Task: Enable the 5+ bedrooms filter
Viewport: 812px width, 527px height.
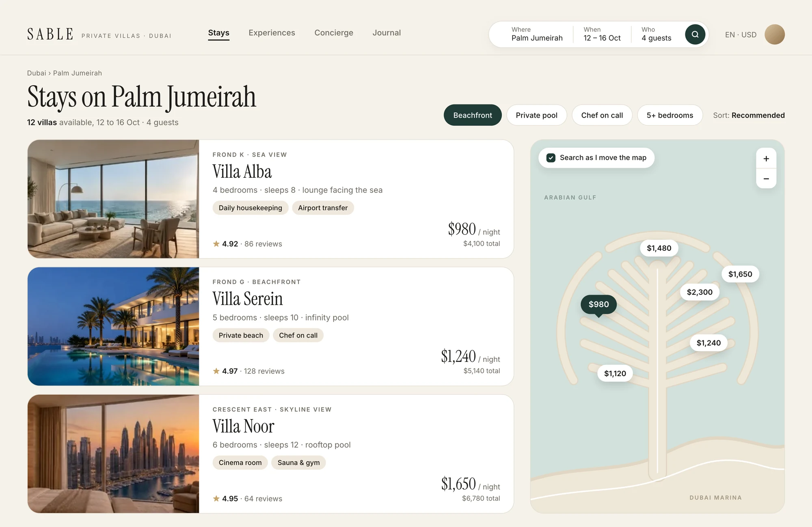Action: click(670, 115)
